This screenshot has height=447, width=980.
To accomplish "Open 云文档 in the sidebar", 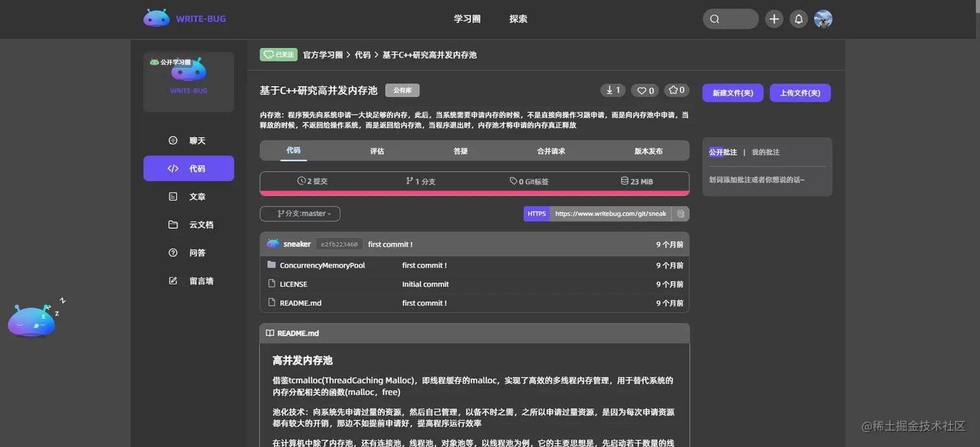I will (189, 225).
